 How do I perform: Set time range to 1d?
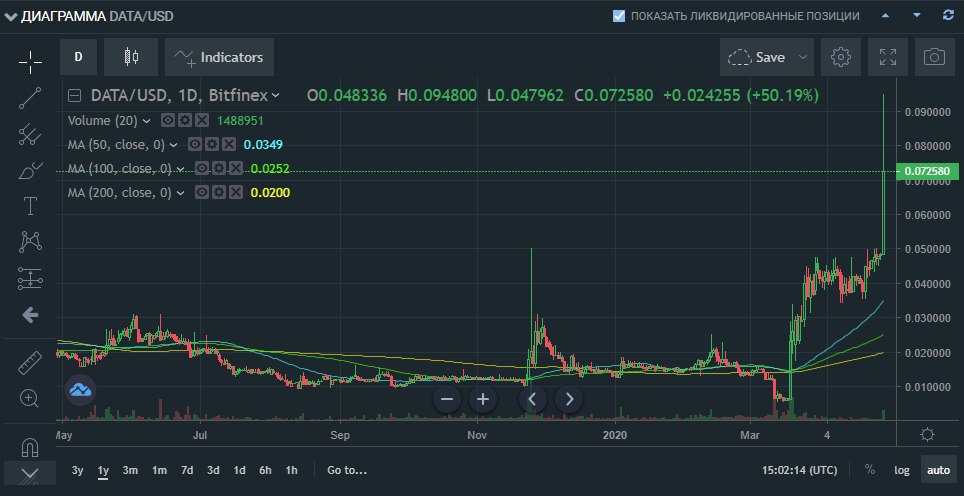pyautogui.click(x=239, y=470)
